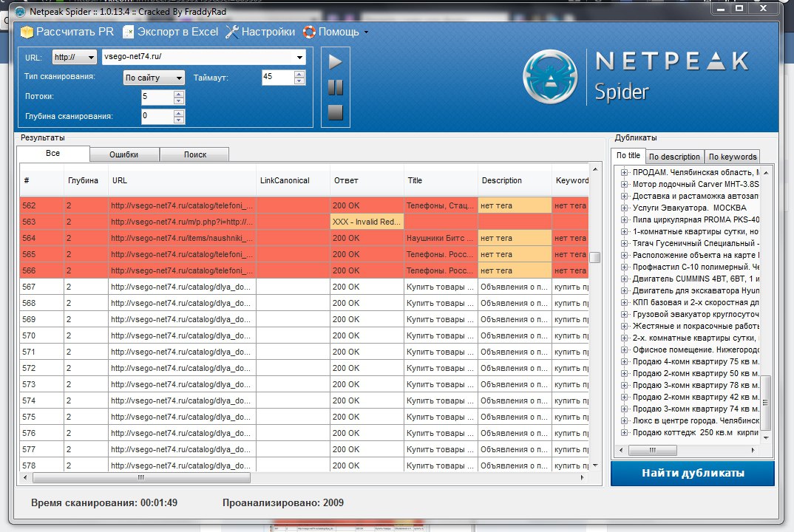Select the По description duplicates tab
The height and width of the screenshot is (532, 794).
coord(674,157)
